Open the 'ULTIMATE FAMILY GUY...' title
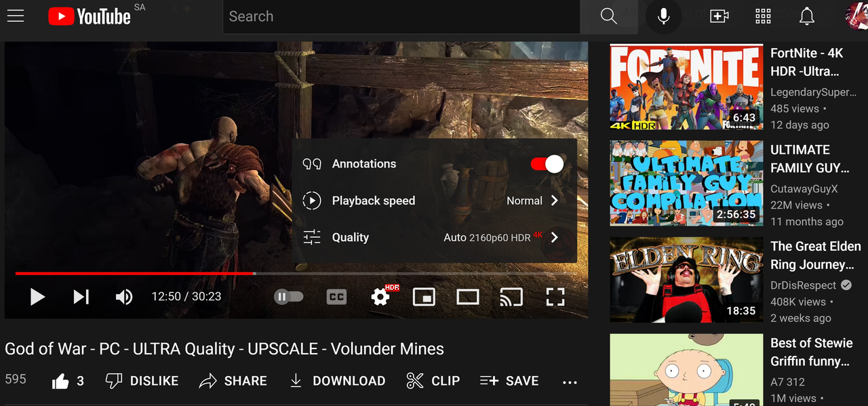The image size is (868, 406). (x=810, y=159)
